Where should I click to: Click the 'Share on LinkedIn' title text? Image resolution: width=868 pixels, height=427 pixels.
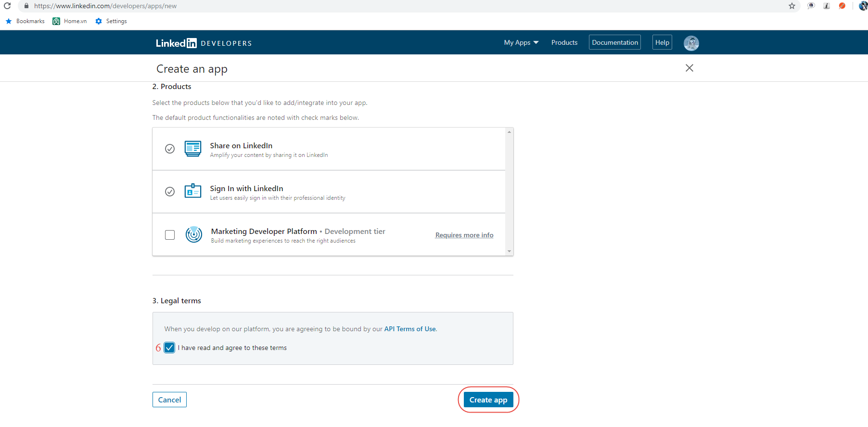(x=241, y=145)
